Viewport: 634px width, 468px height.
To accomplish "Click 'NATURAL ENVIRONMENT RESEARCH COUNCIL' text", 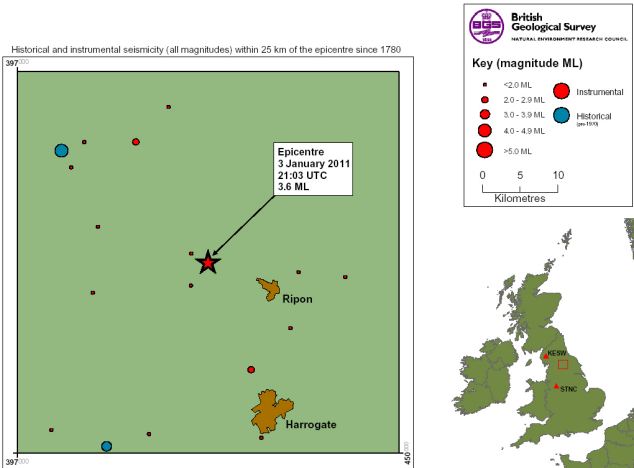I will [x=569, y=39].
